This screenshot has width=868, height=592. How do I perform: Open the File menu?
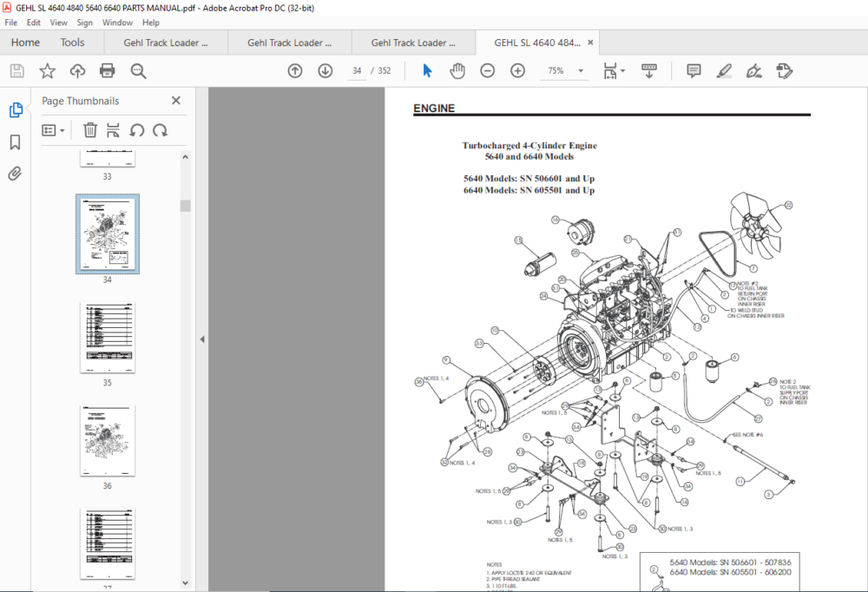point(11,23)
